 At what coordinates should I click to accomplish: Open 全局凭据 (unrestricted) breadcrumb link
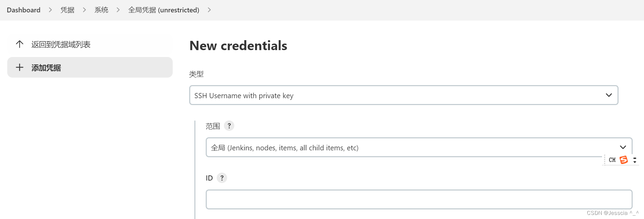click(164, 10)
